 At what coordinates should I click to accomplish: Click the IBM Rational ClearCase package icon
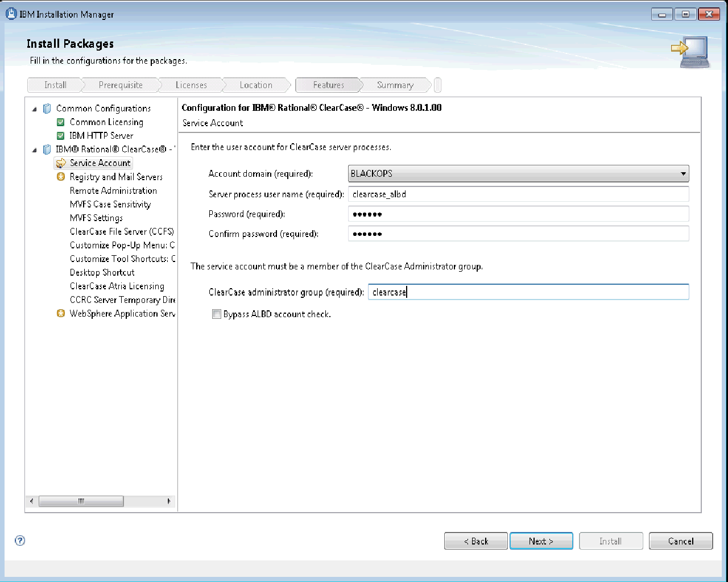click(47, 149)
